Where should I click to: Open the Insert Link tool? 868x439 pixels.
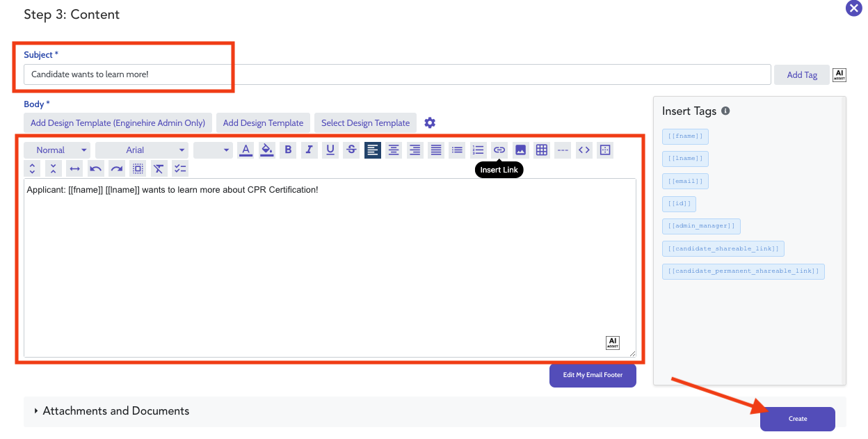click(x=499, y=150)
